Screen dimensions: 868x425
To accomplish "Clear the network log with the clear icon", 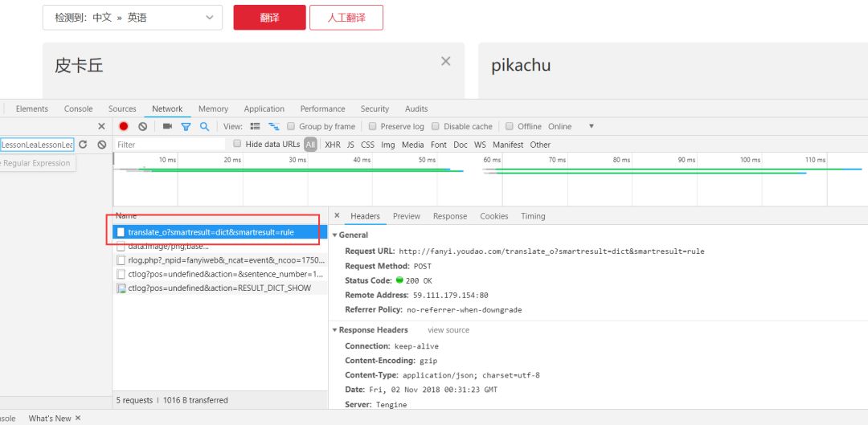I will pos(143,126).
